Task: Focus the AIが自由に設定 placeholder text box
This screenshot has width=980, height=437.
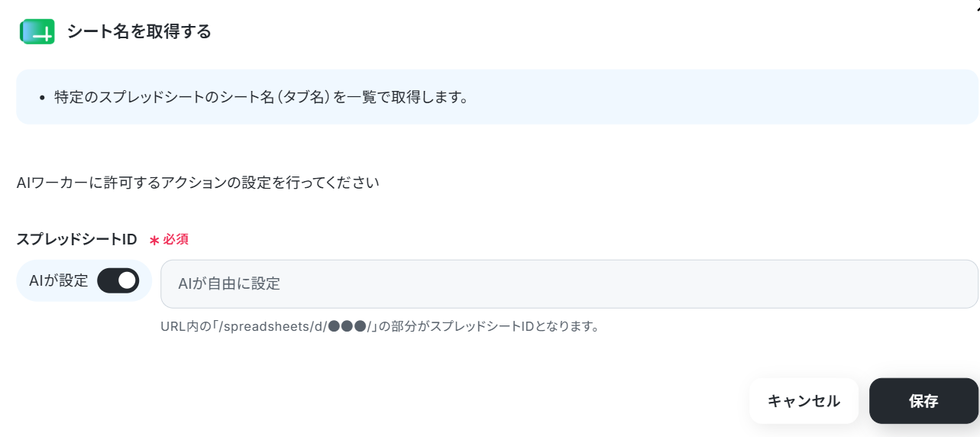Action: (569, 284)
